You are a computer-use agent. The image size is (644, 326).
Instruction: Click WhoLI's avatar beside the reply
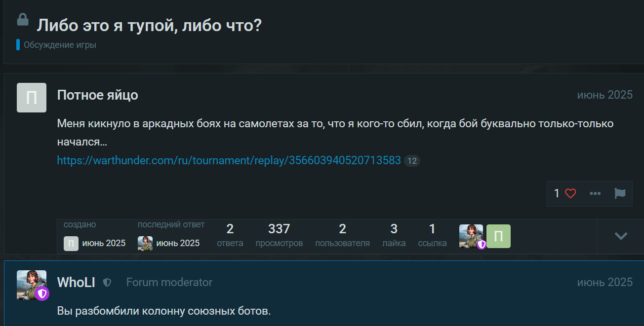tap(32, 285)
